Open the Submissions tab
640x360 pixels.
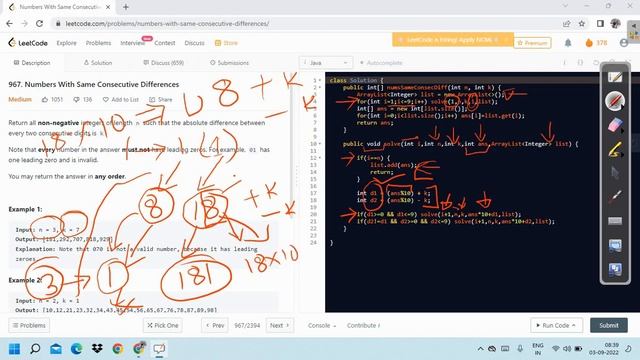tap(229, 63)
